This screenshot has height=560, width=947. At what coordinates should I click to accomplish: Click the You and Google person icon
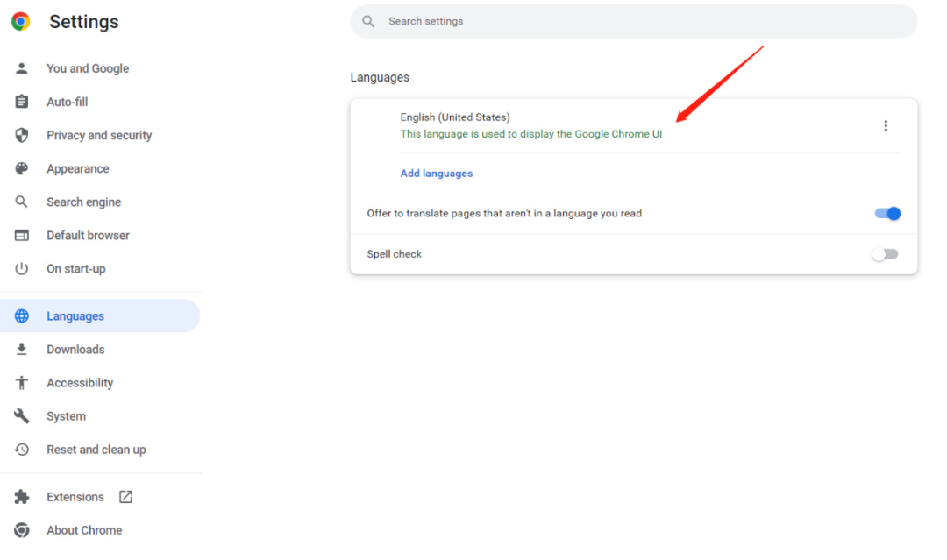(22, 68)
